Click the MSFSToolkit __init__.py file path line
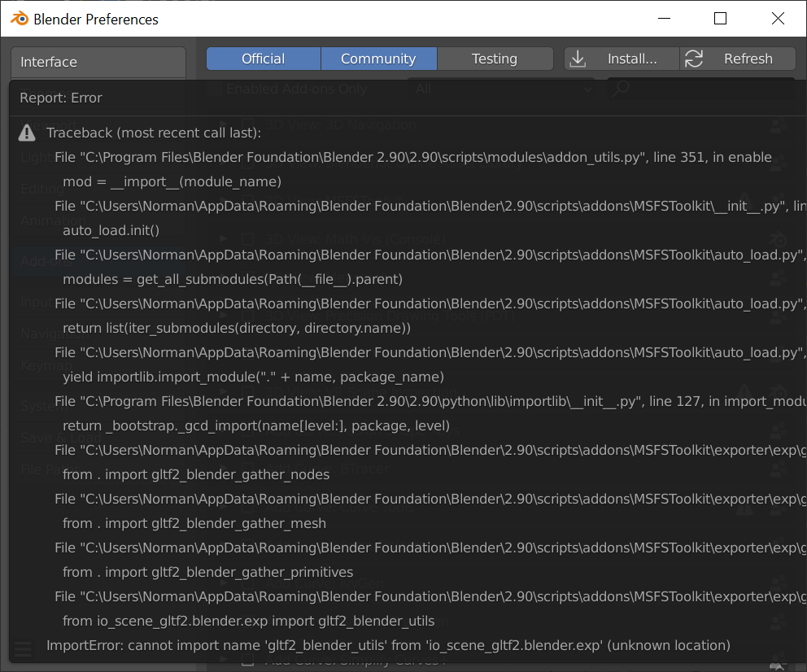 [x=430, y=207]
